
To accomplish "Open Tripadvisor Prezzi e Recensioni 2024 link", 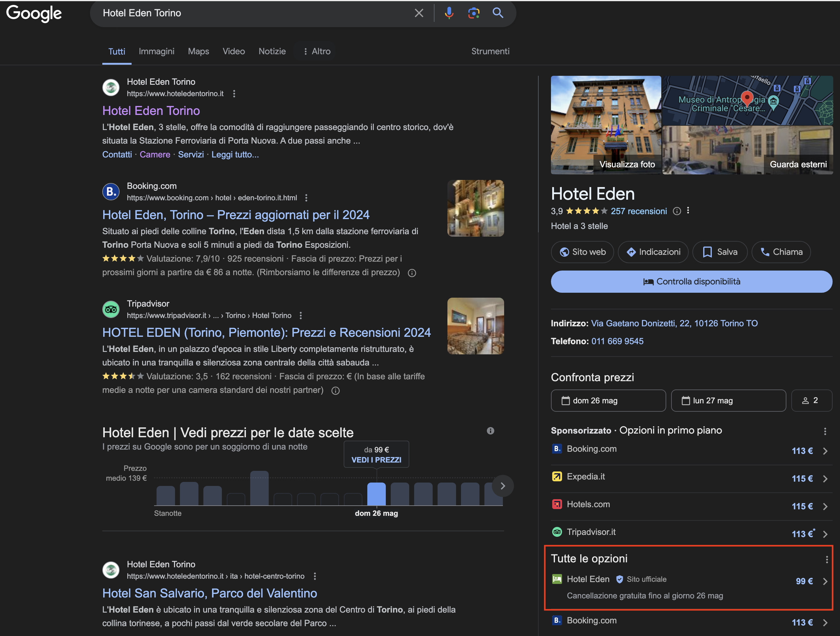I will click(267, 332).
